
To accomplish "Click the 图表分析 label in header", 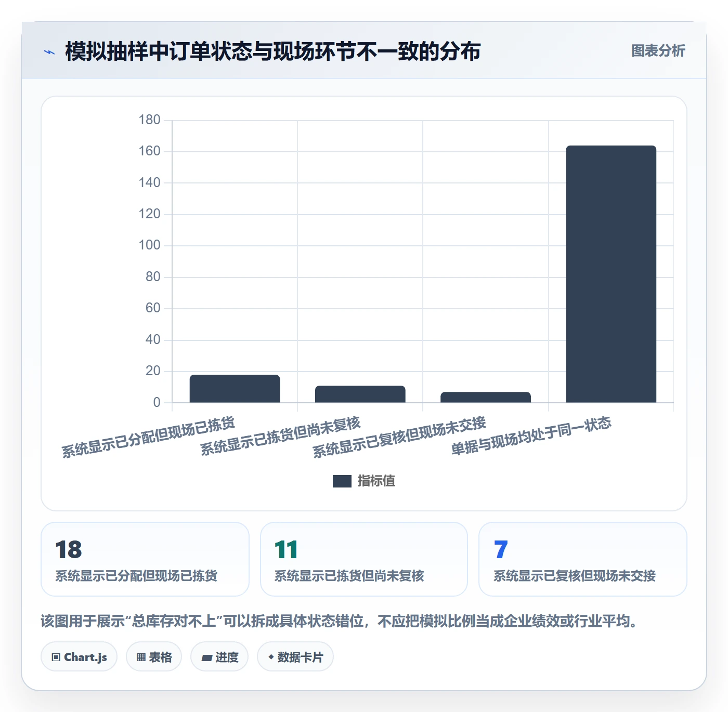I will (658, 51).
